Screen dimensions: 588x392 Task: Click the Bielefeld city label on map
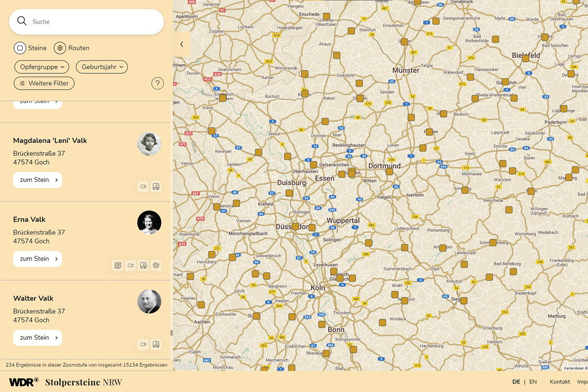click(526, 56)
